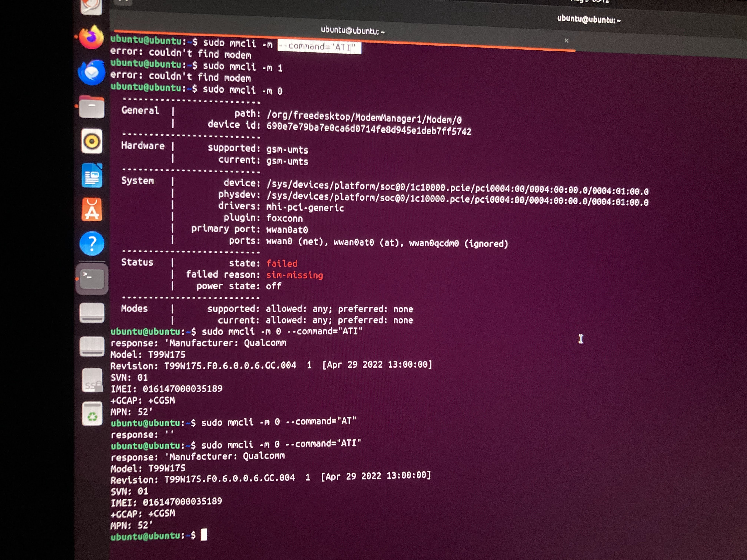Click the 'foxconn' plugin value

tap(284, 218)
